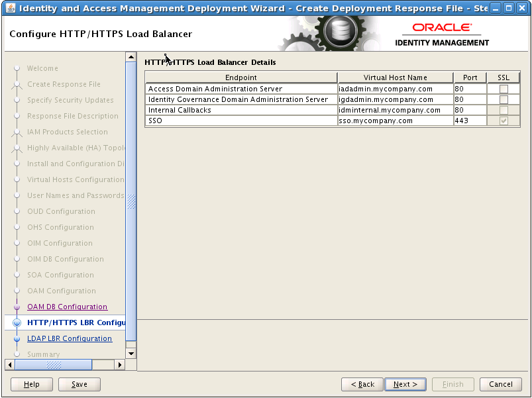
Task: Click the OIM DB Configuration step label
Action: tap(66, 260)
